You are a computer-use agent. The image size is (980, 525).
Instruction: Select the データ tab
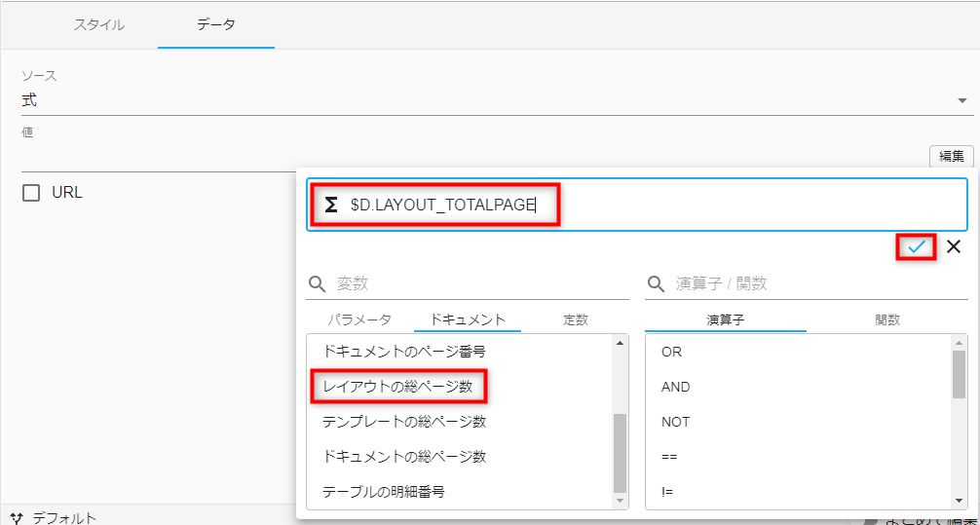pyautogui.click(x=216, y=25)
